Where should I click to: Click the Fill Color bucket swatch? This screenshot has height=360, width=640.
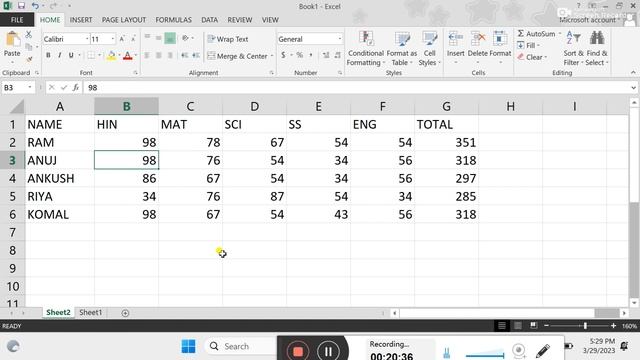coord(111,56)
